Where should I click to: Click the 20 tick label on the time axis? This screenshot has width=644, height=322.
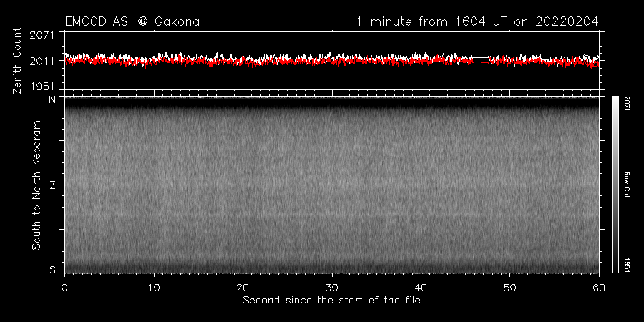243,288
